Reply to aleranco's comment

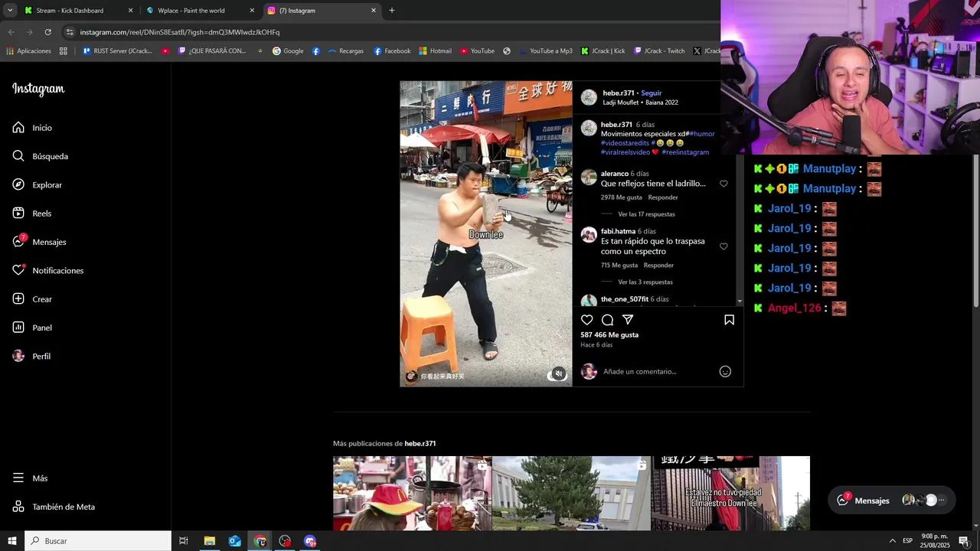(x=663, y=197)
